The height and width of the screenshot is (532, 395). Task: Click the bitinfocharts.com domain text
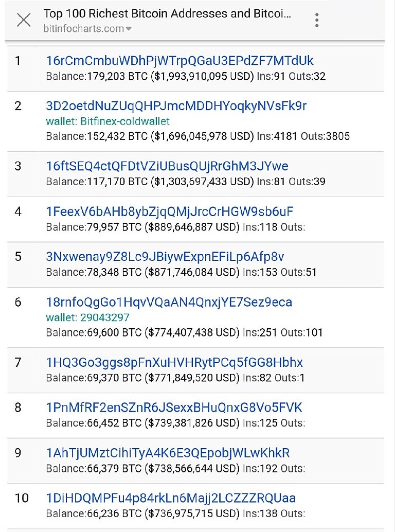tap(83, 29)
